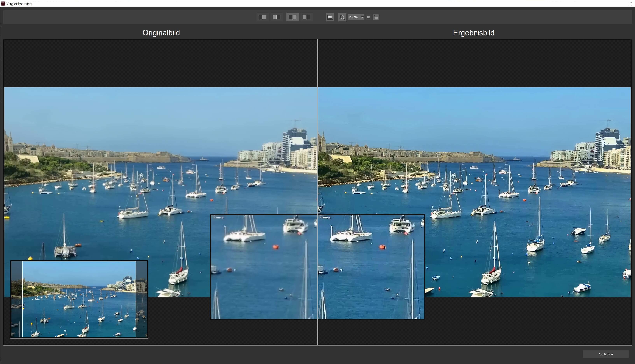
Task: Click the 200% zoom value field
Action: [x=354, y=17]
